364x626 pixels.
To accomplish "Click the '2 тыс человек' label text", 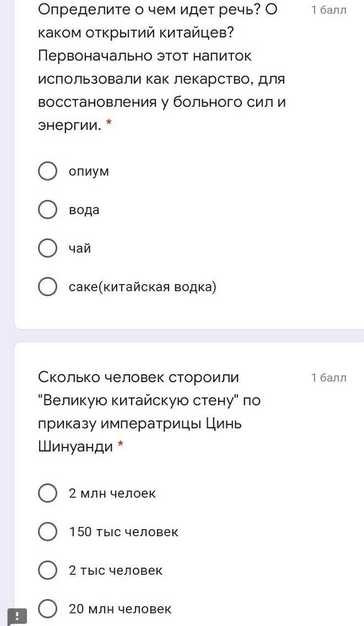I will click(x=116, y=570).
